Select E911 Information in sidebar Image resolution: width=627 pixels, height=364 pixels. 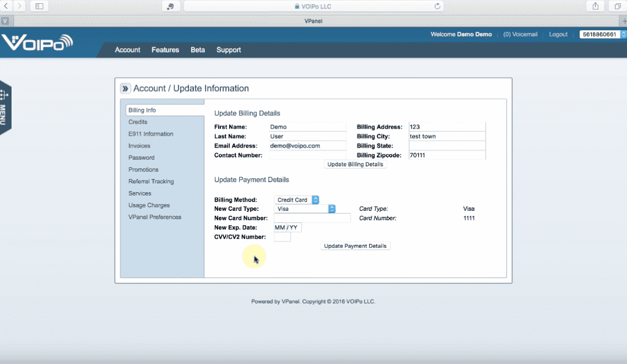[x=151, y=134]
